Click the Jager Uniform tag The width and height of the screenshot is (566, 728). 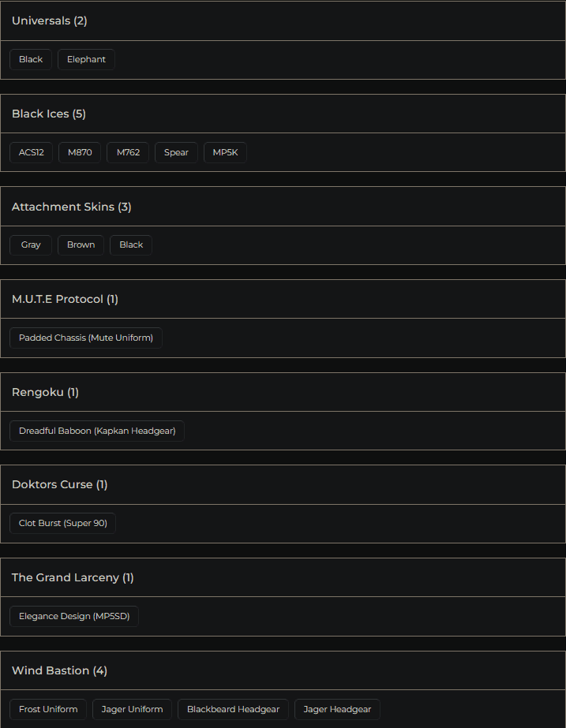132,709
